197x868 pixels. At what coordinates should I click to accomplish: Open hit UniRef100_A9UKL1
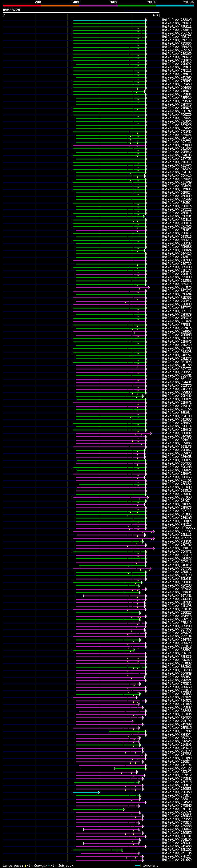click(177, 26)
